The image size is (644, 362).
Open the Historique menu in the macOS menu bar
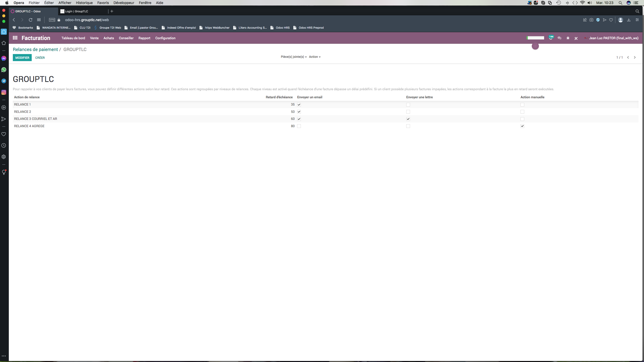[84, 3]
